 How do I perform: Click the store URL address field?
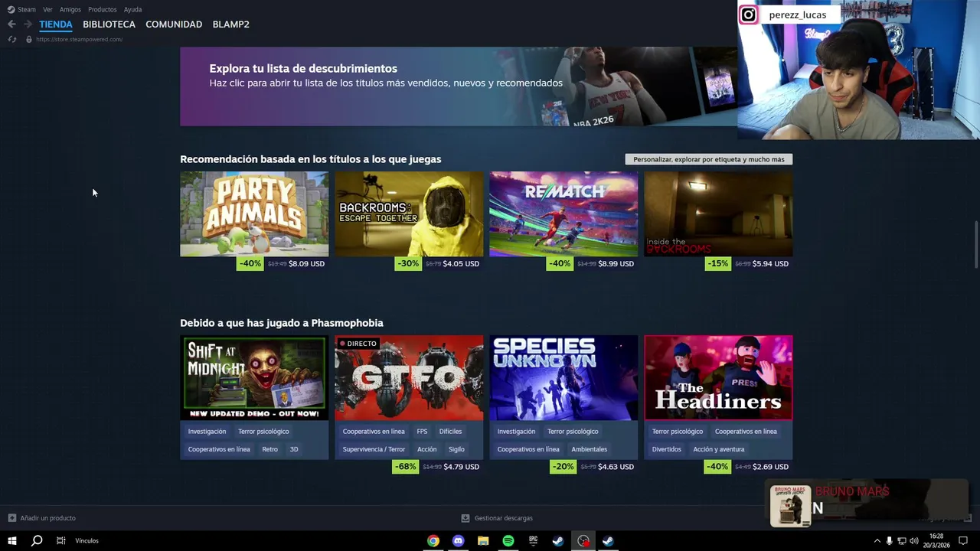pos(79,39)
